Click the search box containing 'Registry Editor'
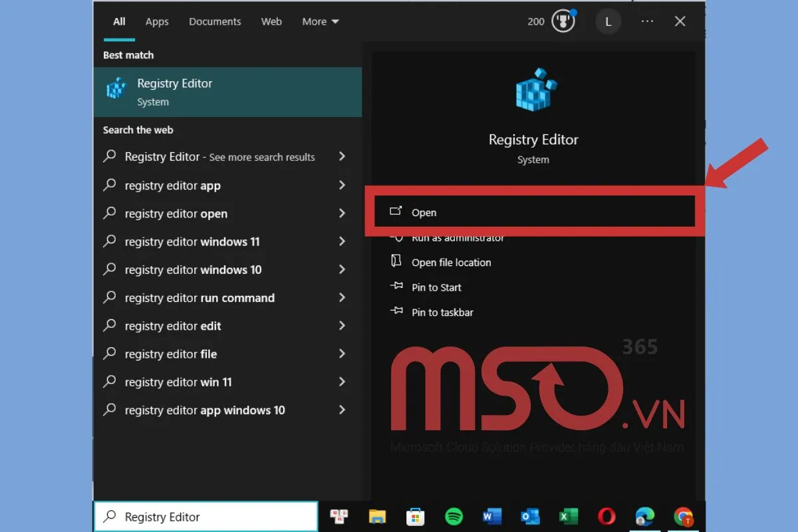798x532 pixels. point(206,517)
